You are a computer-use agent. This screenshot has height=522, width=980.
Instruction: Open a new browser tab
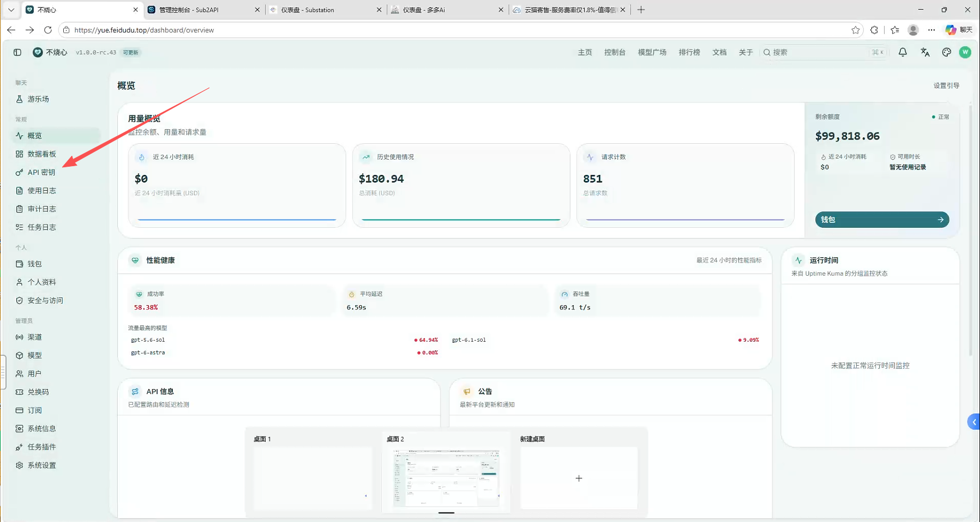641,10
